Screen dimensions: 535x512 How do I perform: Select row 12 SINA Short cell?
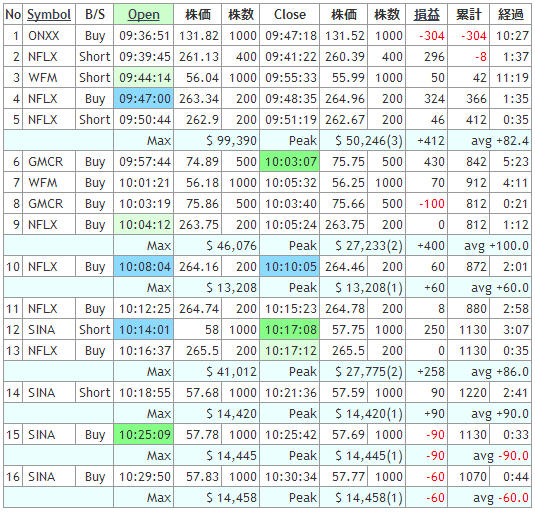point(95,330)
